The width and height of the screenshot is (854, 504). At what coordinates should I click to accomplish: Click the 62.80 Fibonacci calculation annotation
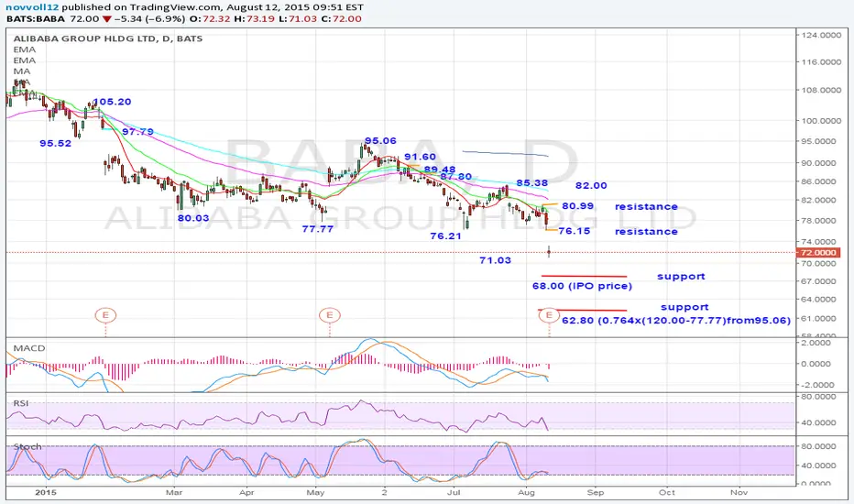click(676, 321)
